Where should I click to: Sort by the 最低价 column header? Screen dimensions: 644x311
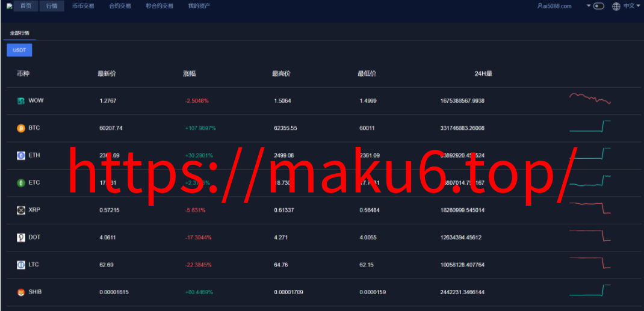point(367,74)
